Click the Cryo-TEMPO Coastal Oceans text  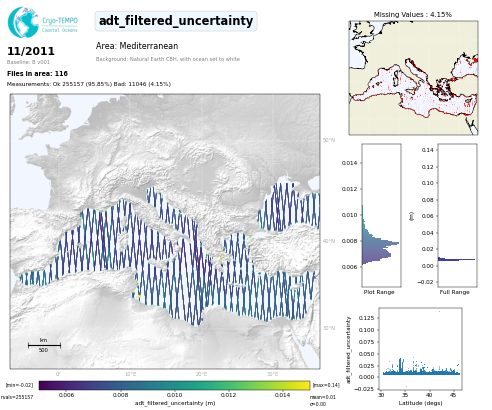point(60,25)
